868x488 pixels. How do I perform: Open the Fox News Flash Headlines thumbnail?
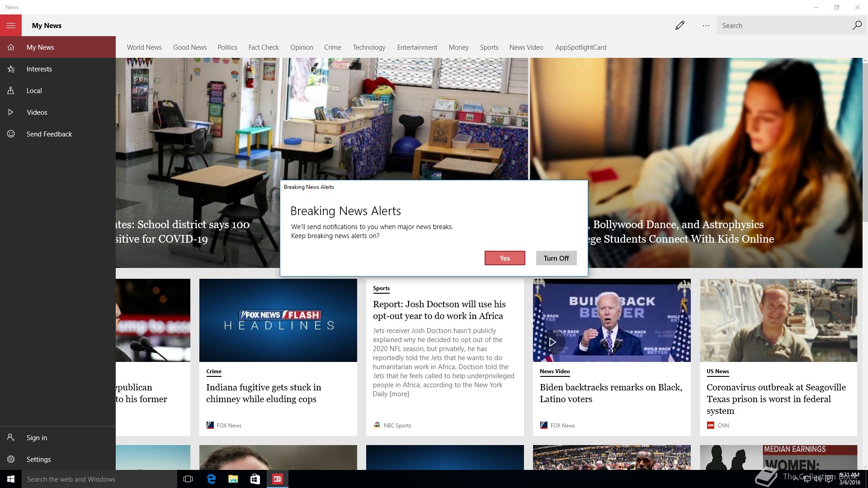click(x=278, y=320)
